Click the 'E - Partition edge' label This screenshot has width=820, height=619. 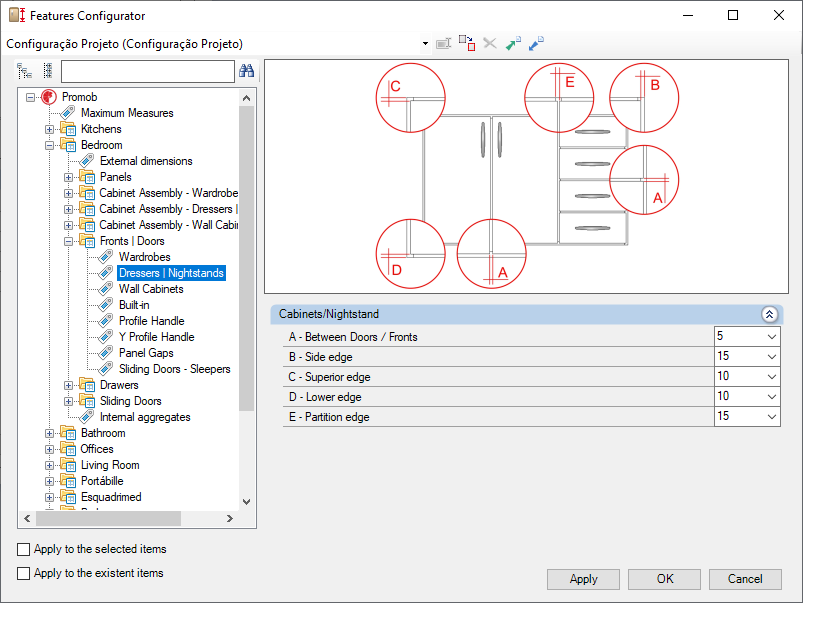[329, 417]
